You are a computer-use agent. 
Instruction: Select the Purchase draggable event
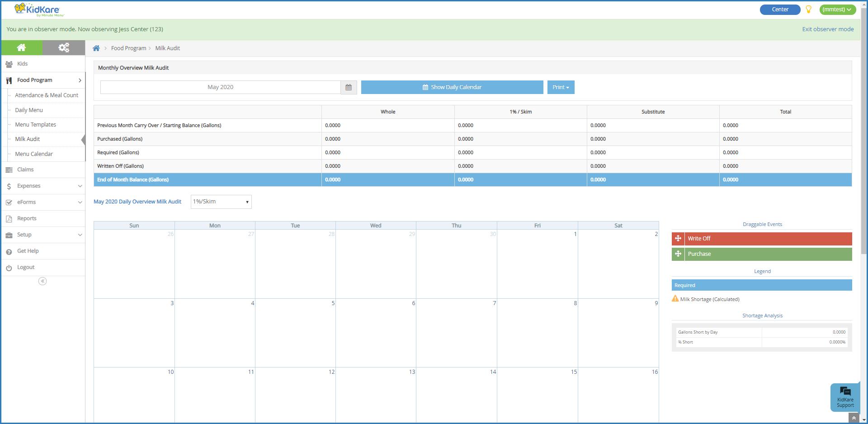coord(762,254)
